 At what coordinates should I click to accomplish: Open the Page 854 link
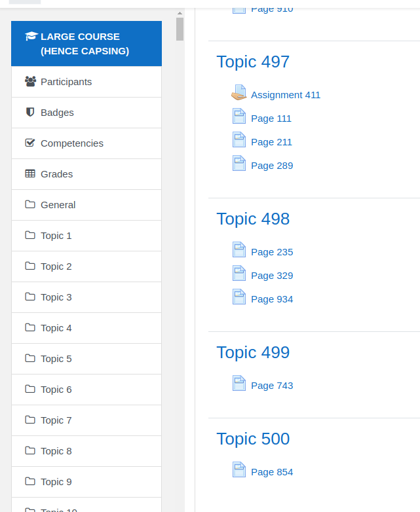[x=272, y=472]
